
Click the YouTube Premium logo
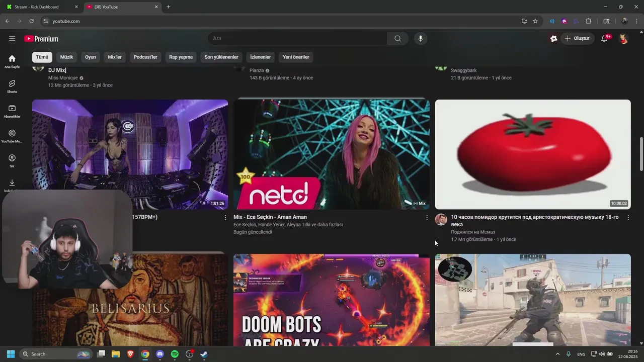point(41,39)
